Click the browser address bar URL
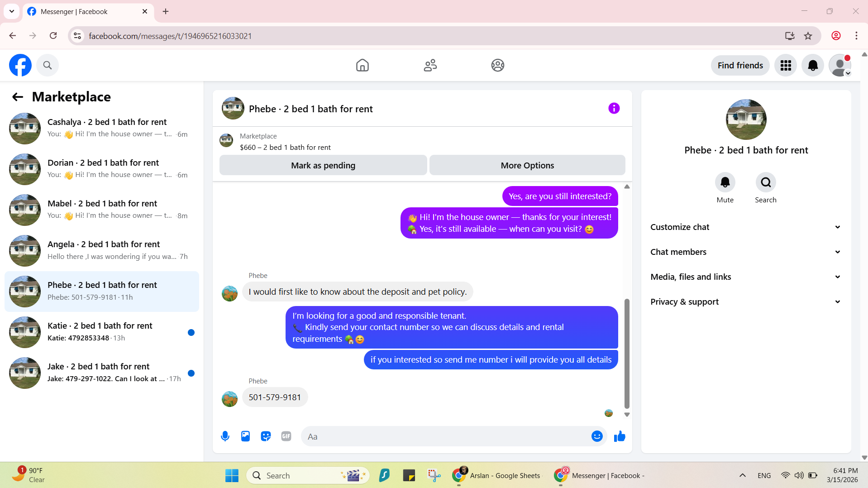Image resolution: width=868 pixels, height=488 pixels. [170, 36]
